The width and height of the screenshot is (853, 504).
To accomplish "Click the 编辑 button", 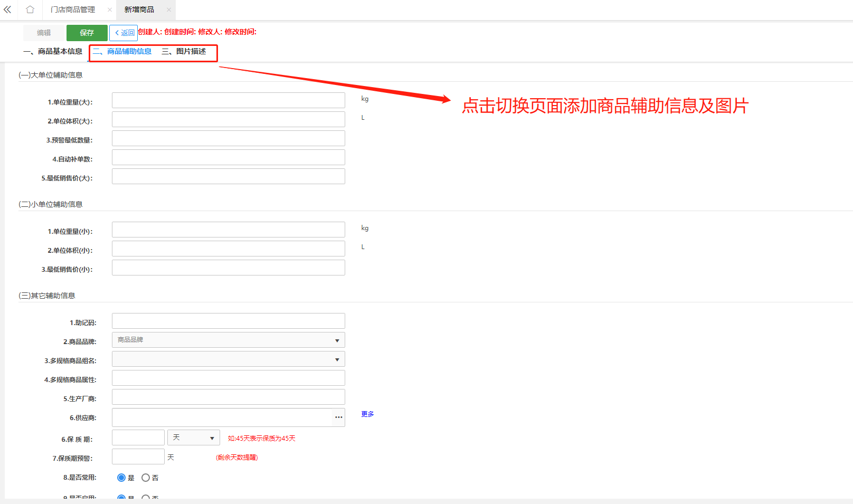I will coord(44,33).
